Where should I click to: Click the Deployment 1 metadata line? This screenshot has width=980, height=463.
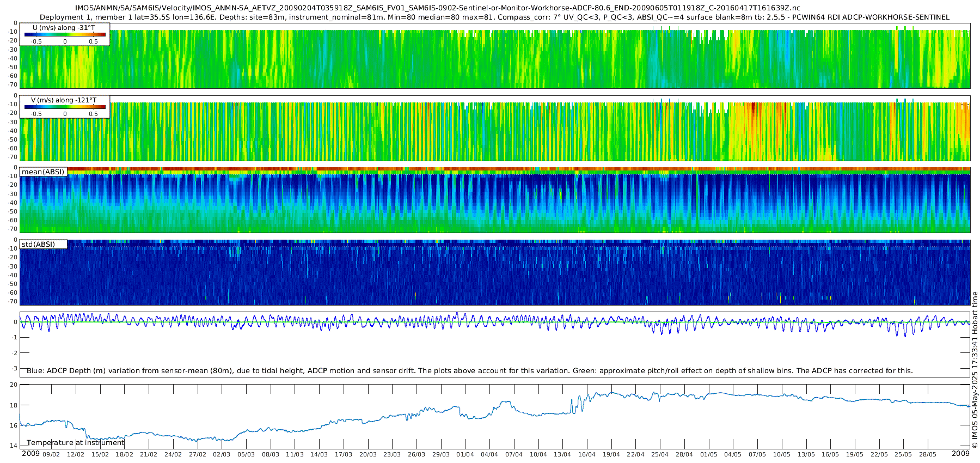494,17
